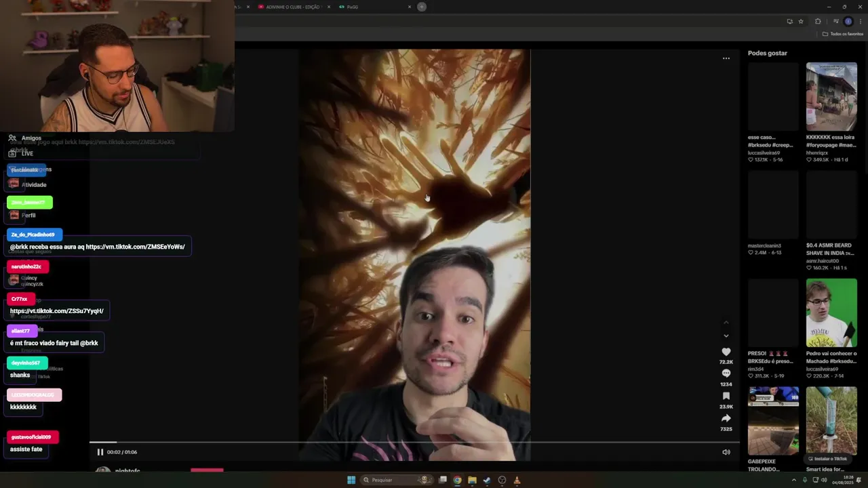The width and height of the screenshot is (868, 488).
Task: Click microphone icon in system tray
Action: (x=806, y=480)
